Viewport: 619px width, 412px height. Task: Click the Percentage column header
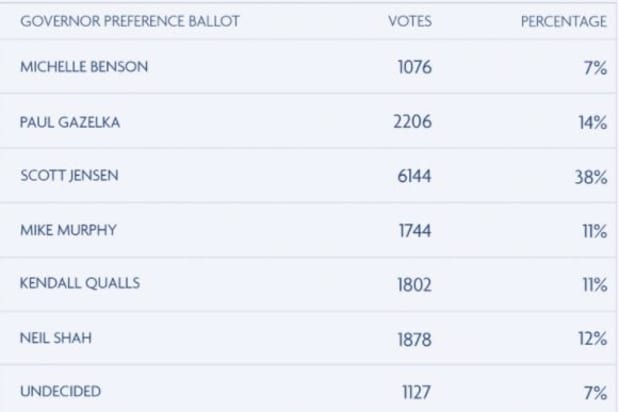(563, 22)
